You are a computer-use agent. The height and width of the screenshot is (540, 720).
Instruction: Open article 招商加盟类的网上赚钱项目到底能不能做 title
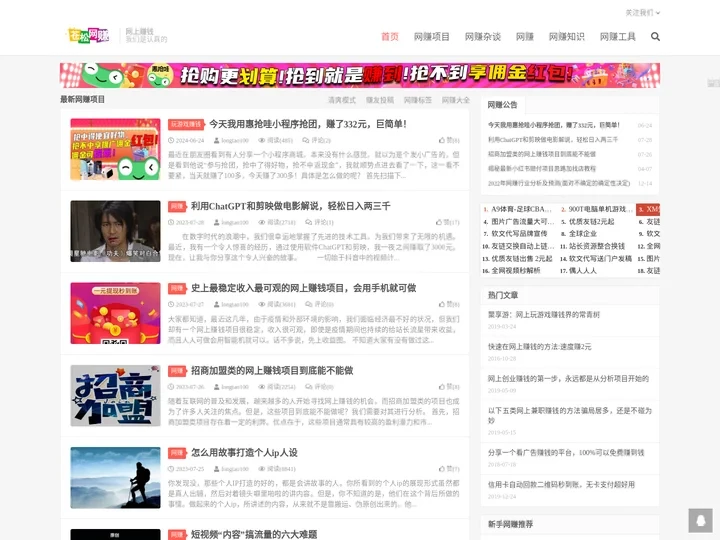pos(272,370)
